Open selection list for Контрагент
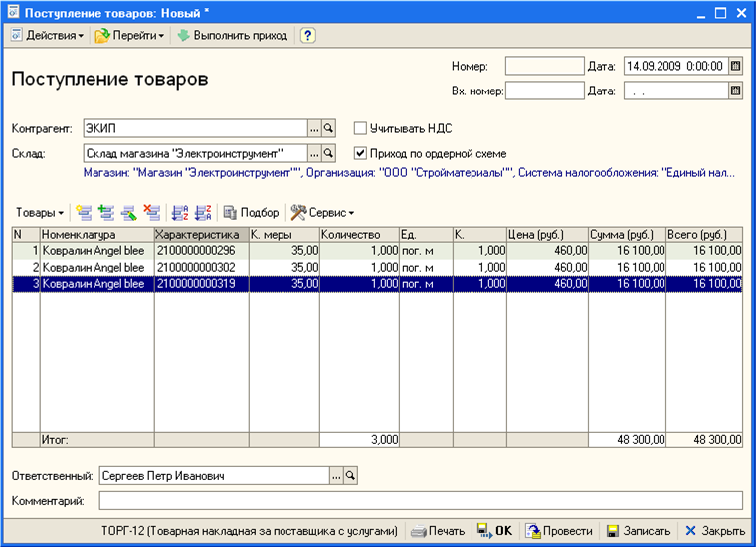 point(314,128)
